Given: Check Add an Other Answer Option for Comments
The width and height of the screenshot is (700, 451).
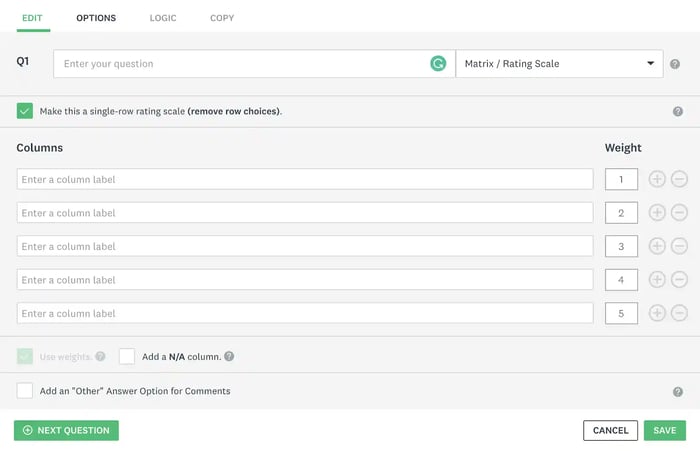Looking at the screenshot, I should (x=25, y=391).
